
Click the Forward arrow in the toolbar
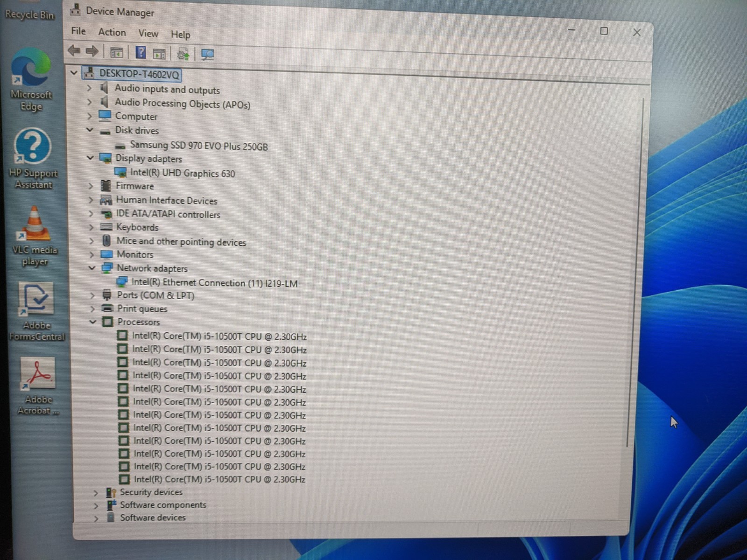point(92,51)
